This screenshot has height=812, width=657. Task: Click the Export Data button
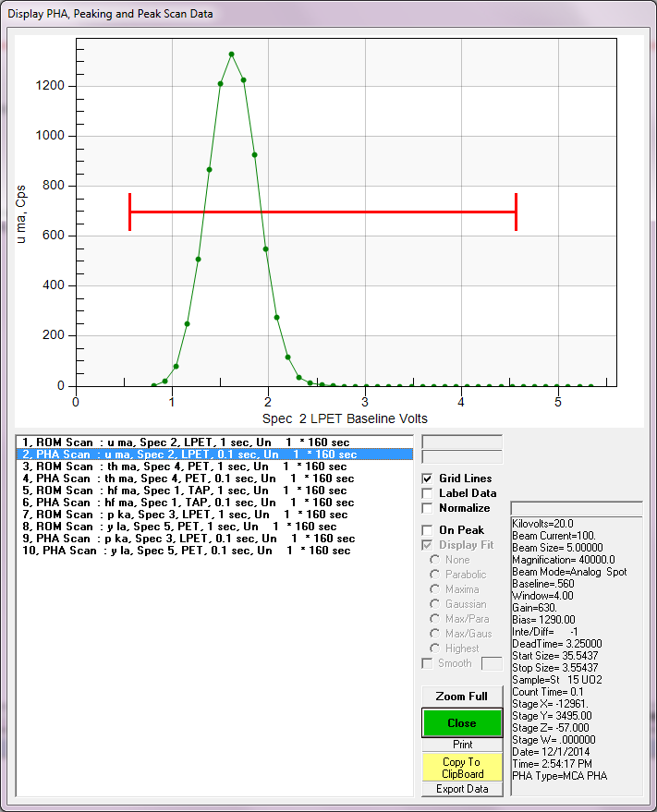(x=462, y=789)
